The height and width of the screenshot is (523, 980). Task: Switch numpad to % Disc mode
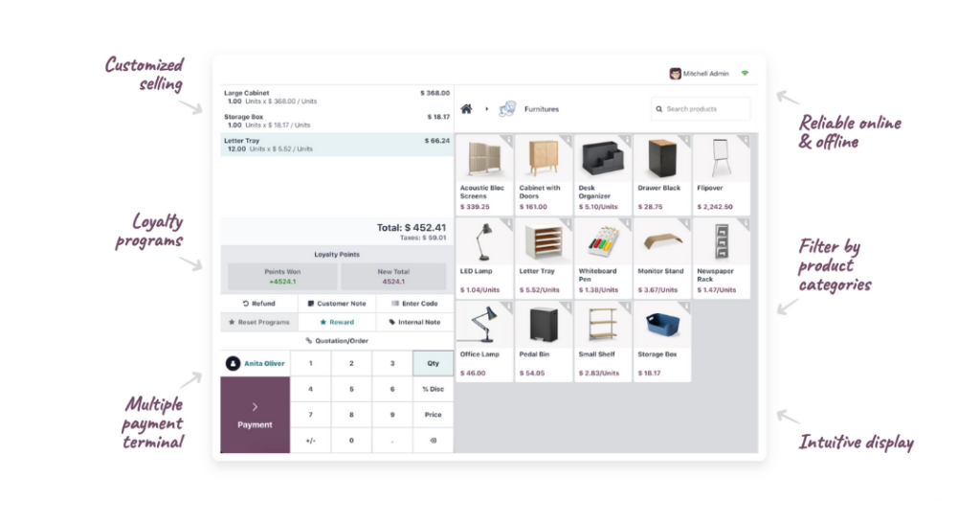(x=434, y=389)
